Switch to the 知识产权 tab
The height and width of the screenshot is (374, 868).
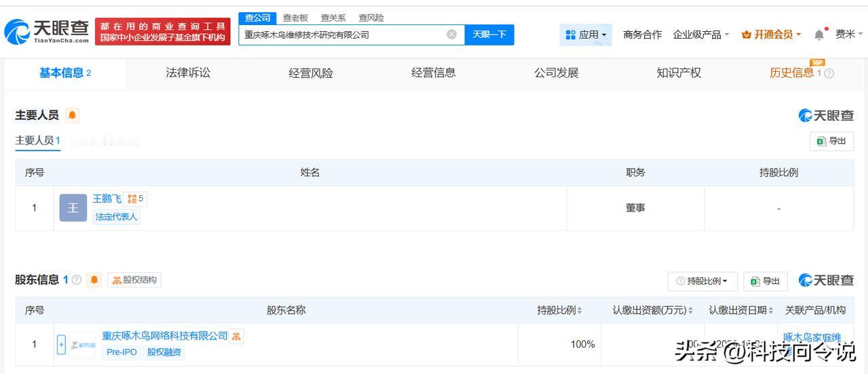coord(679,73)
